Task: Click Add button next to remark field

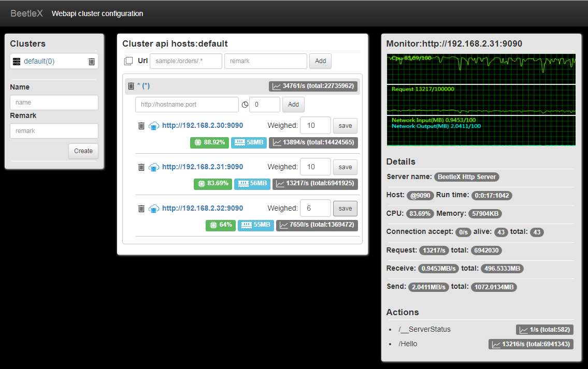Action: point(320,61)
